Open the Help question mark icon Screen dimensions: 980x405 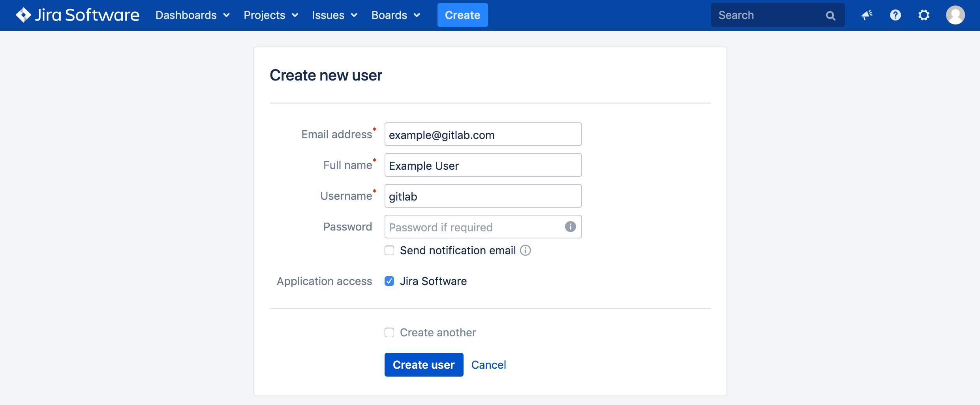[895, 15]
